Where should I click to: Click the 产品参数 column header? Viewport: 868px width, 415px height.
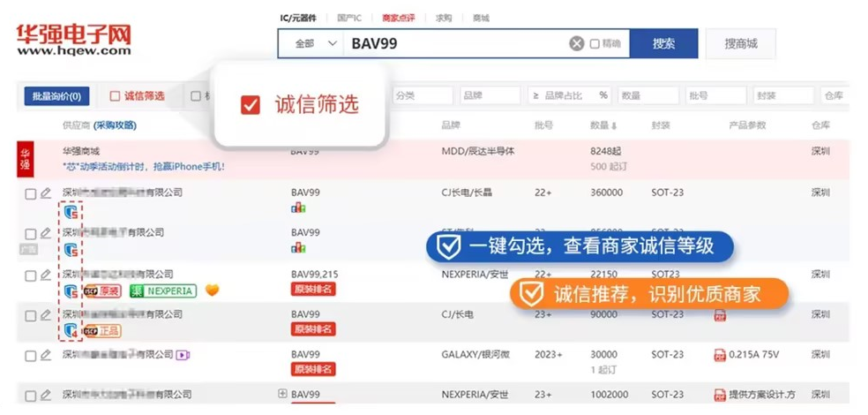point(747,125)
